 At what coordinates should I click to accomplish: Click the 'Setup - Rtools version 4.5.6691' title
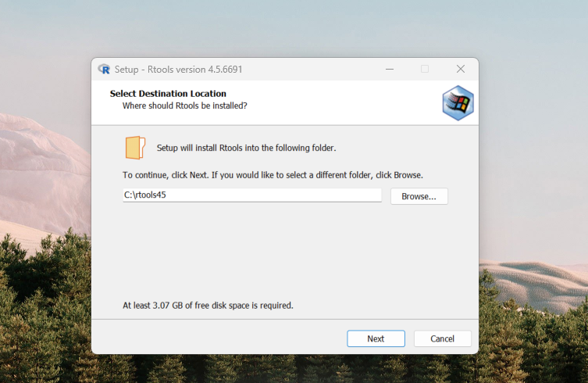point(178,69)
